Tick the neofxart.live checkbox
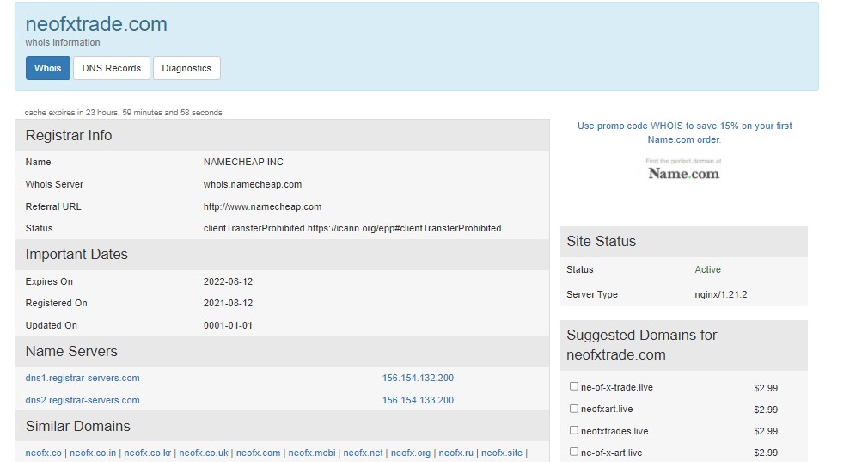The image size is (868, 462). 574,409
